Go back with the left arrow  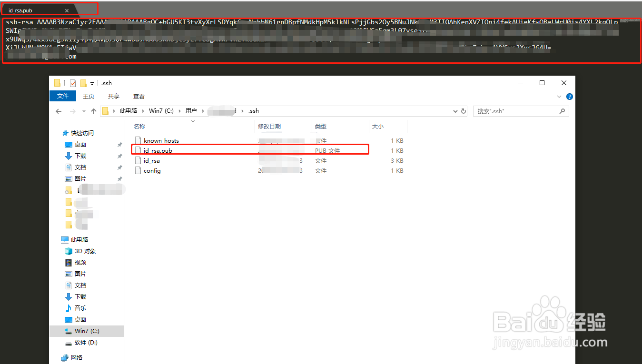(x=59, y=111)
